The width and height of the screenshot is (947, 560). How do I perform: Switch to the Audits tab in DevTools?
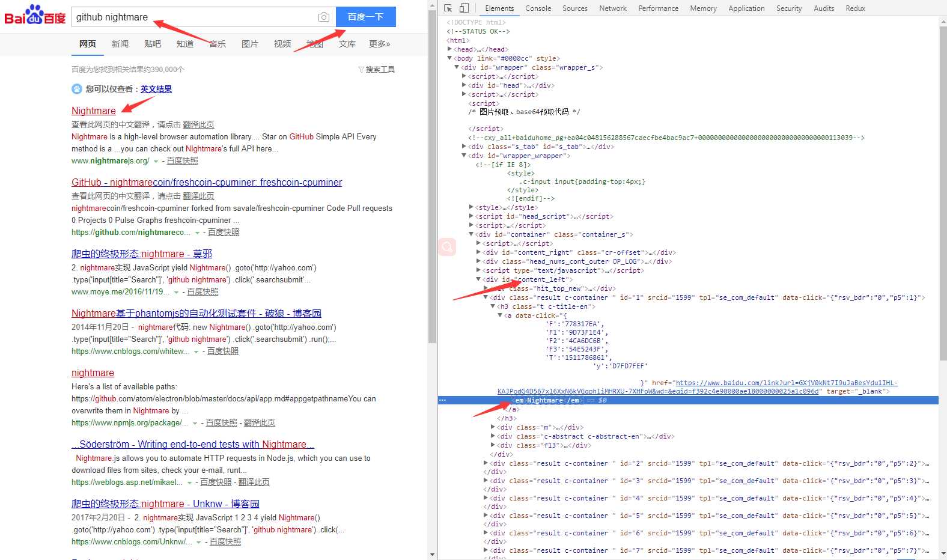pyautogui.click(x=824, y=8)
